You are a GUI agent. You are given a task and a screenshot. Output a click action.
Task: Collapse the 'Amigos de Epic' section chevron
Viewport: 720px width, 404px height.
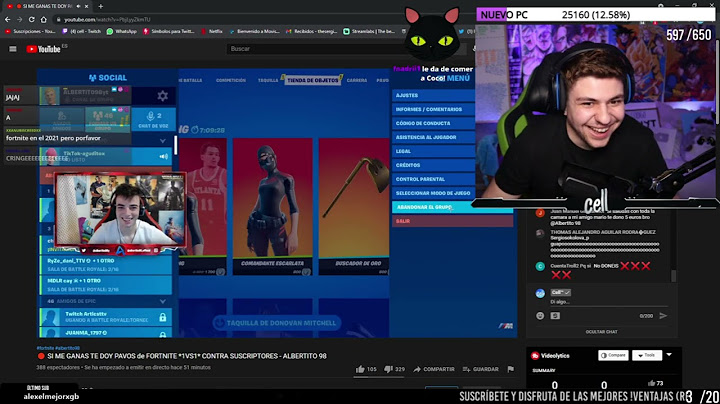163,301
